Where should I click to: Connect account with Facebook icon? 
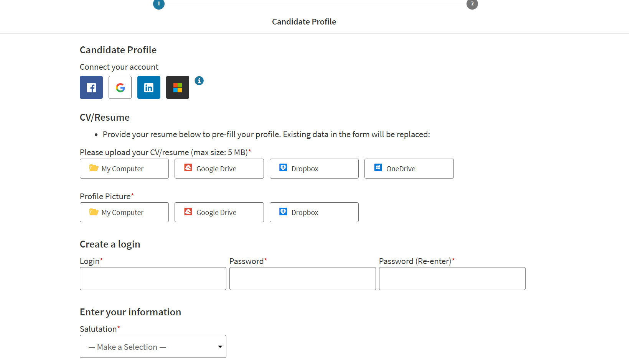[91, 87]
